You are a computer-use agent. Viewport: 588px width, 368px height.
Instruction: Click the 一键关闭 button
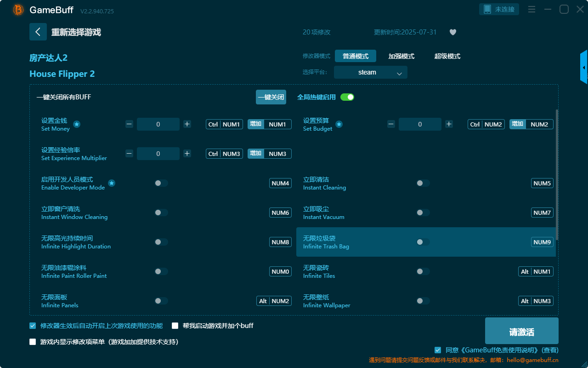271,97
